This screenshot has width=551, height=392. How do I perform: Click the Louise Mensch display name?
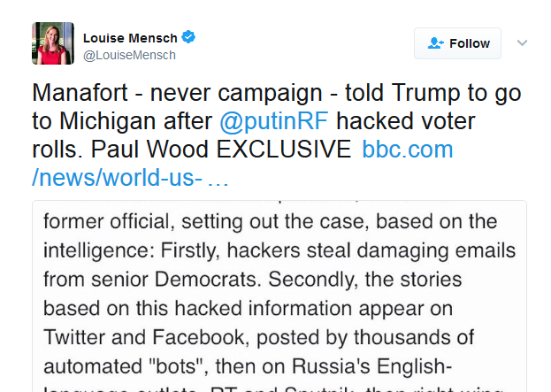tap(129, 37)
